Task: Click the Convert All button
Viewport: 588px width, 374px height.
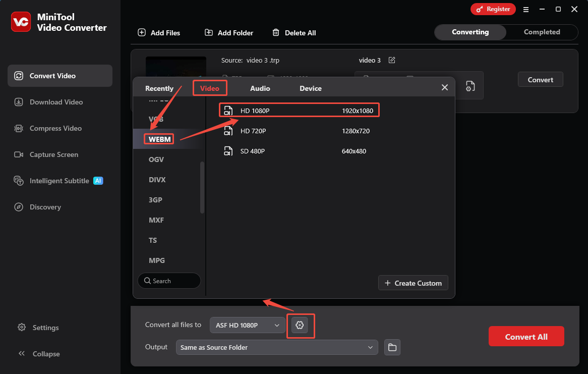Action: click(526, 336)
